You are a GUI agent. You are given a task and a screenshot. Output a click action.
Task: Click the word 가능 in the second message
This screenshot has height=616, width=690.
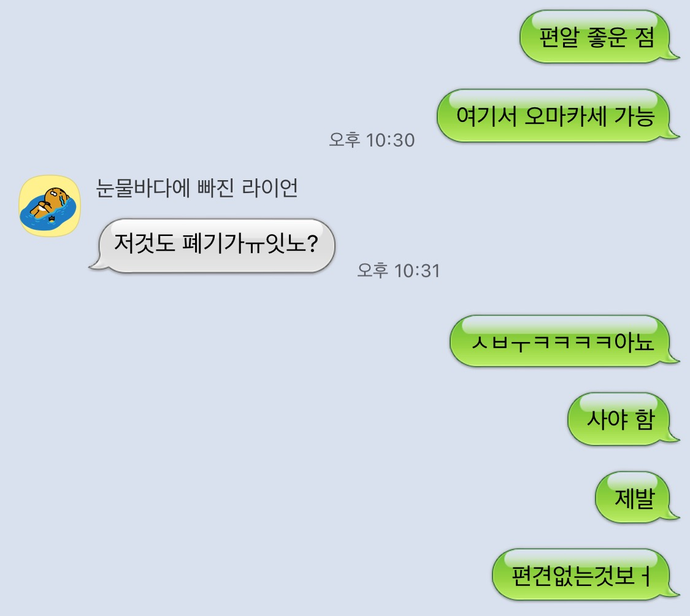(x=634, y=116)
